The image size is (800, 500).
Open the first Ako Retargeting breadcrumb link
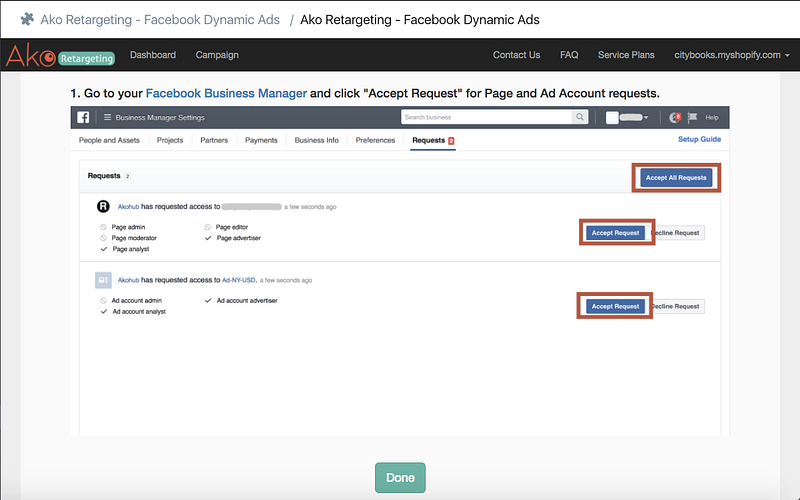[x=160, y=20]
